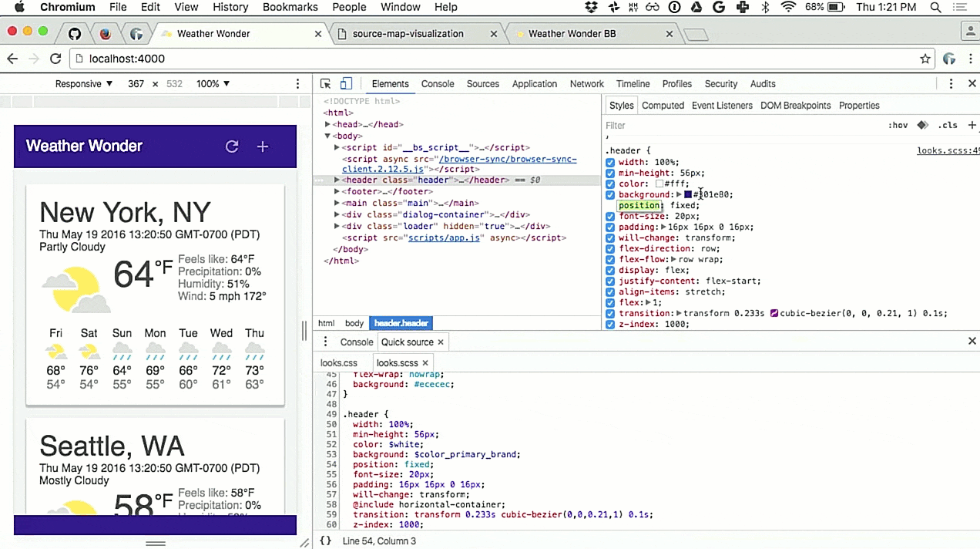Screen dimensions: 980x549
Task: Uncheck the width: 100% property checkbox
Action: [610, 163]
